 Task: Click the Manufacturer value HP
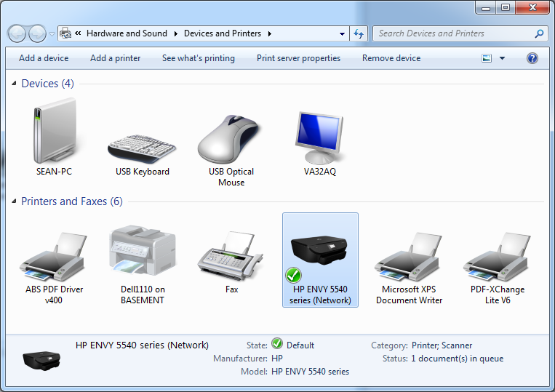point(277,359)
